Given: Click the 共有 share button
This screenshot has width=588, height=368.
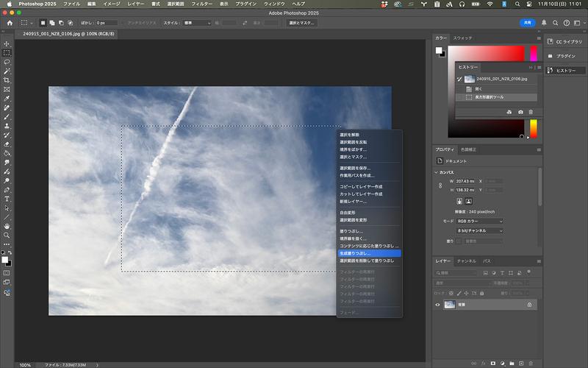Looking at the screenshot, I should coord(527,23).
